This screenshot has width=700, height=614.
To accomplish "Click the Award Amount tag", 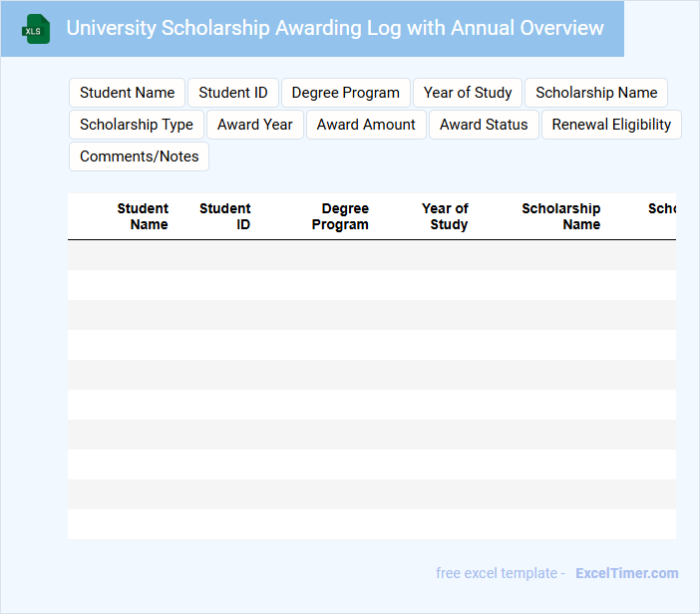I will click(366, 125).
